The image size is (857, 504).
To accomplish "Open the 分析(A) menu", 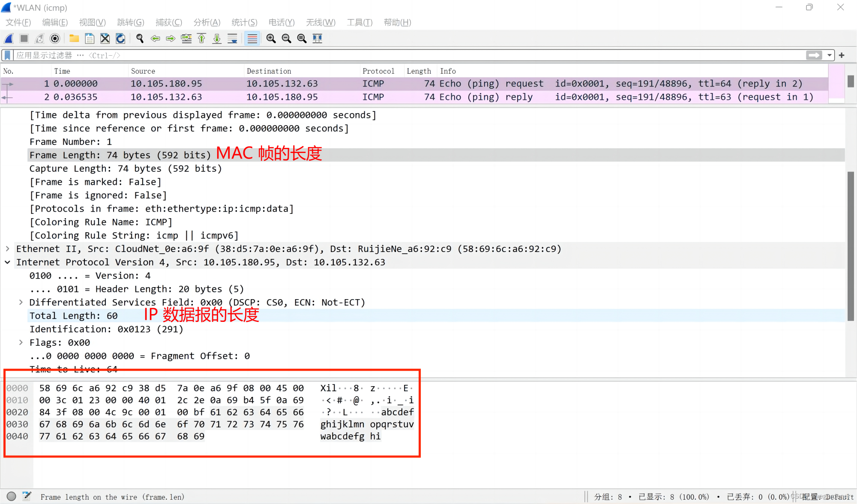I will (x=207, y=22).
